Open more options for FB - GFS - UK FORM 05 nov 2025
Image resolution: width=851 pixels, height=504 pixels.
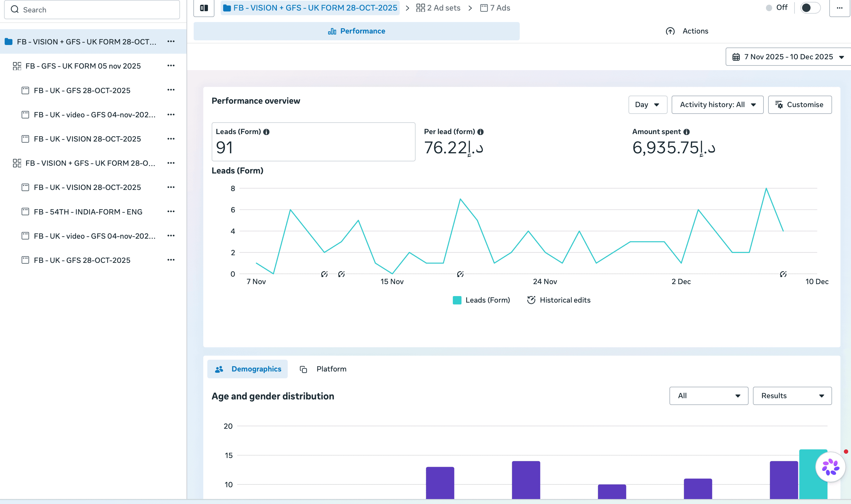point(171,65)
